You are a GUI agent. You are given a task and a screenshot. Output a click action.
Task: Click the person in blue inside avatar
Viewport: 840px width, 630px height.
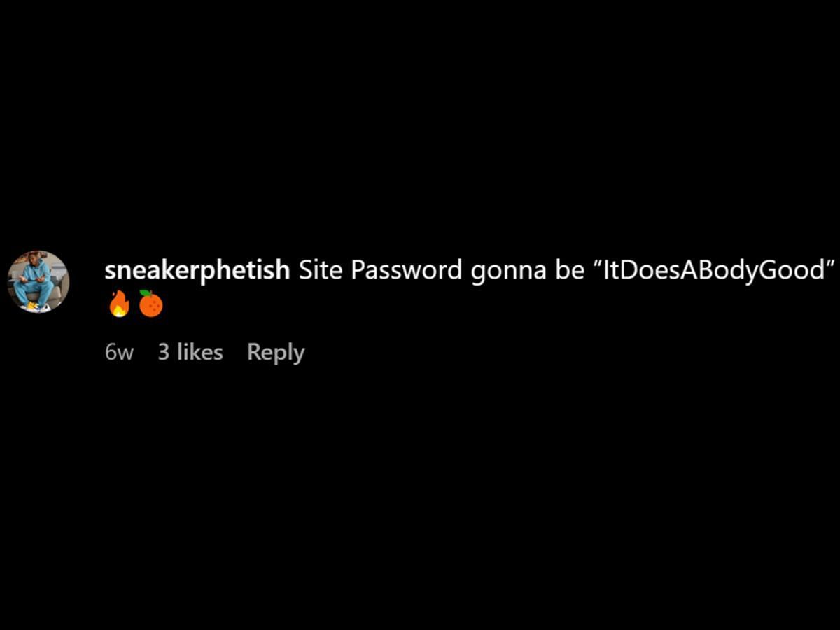pos(34,283)
